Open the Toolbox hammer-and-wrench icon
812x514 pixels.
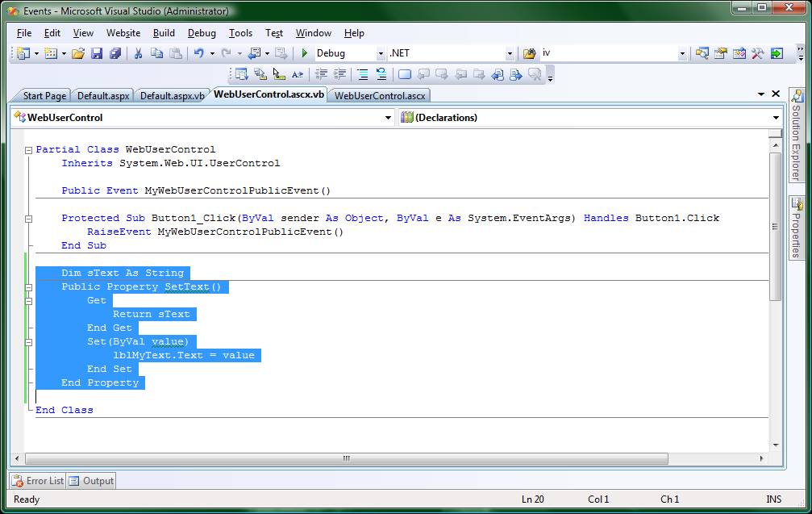(x=758, y=53)
